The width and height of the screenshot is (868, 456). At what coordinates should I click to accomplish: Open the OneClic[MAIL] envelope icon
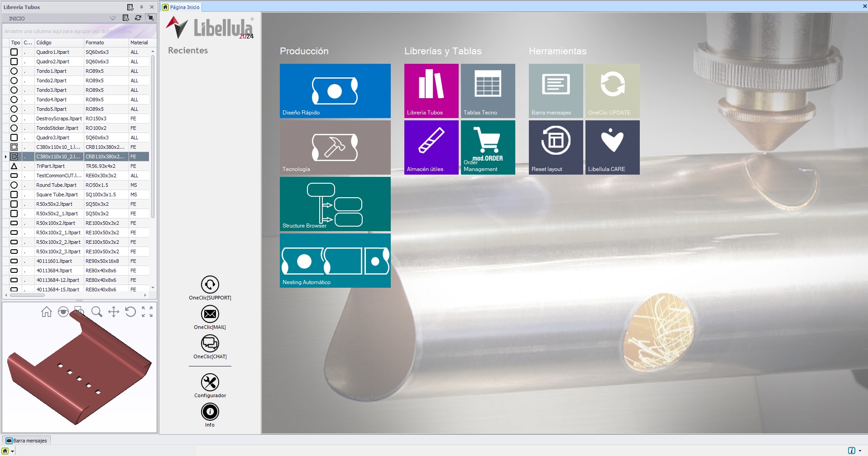click(x=210, y=314)
